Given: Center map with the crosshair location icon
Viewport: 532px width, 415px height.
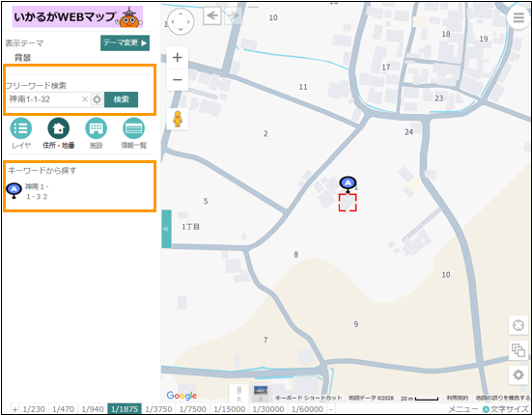Looking at the screenshot, I should coord(518,325).
